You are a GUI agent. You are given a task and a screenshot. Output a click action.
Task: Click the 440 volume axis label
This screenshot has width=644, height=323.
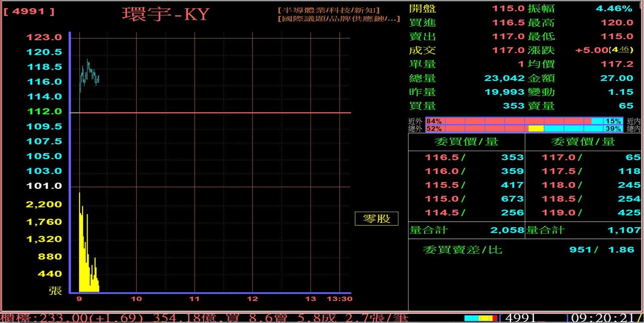[x=50, y=274]
